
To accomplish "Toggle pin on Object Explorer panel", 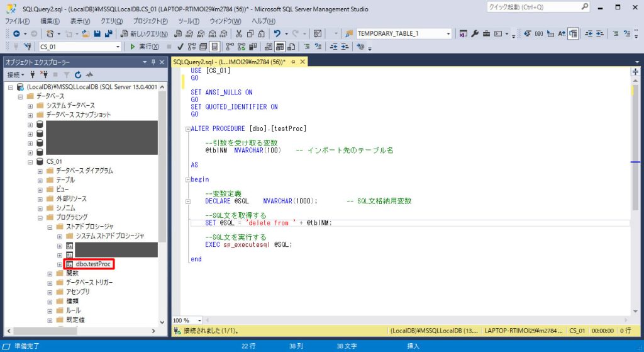I will tap(153, 62).
